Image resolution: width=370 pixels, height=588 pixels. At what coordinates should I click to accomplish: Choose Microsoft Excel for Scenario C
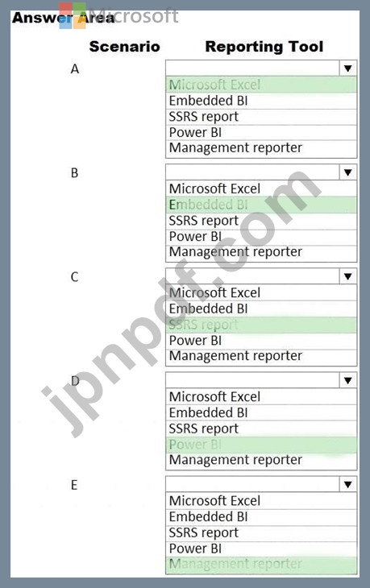tap(261, 293)
